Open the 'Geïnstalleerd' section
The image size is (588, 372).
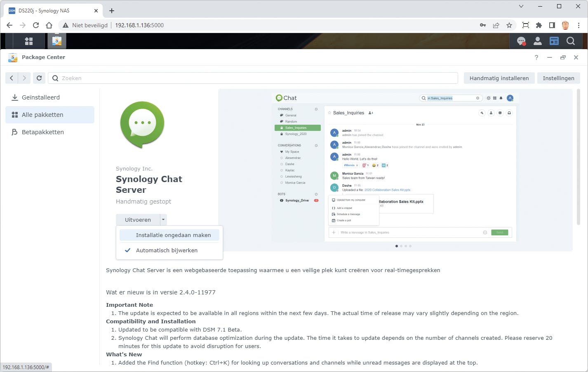coord(50,97)
